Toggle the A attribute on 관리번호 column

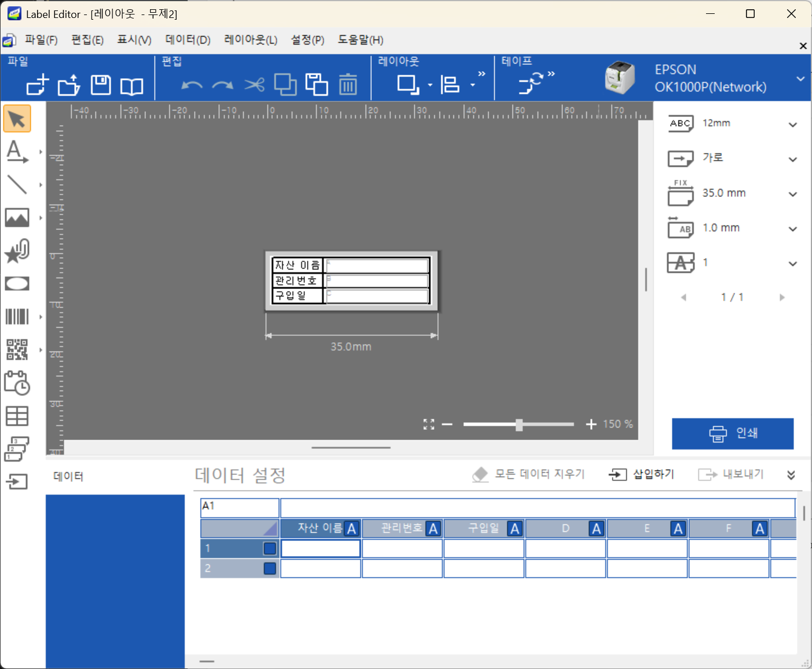(433, 529)
